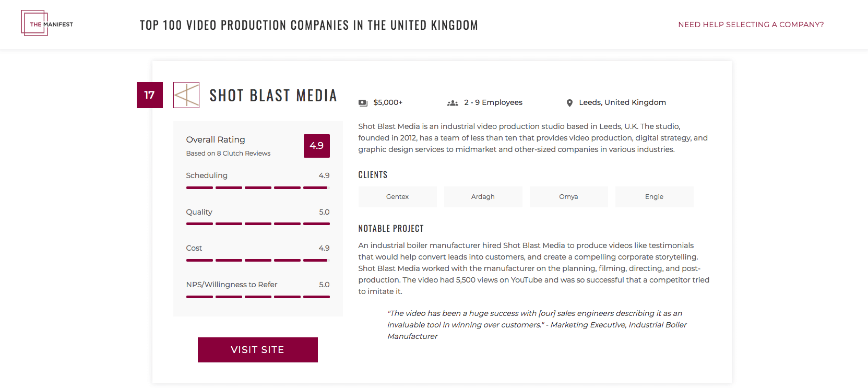The image size is (868, 388).
Task: Open The Manifest logo home link
Action: [47, 23]
